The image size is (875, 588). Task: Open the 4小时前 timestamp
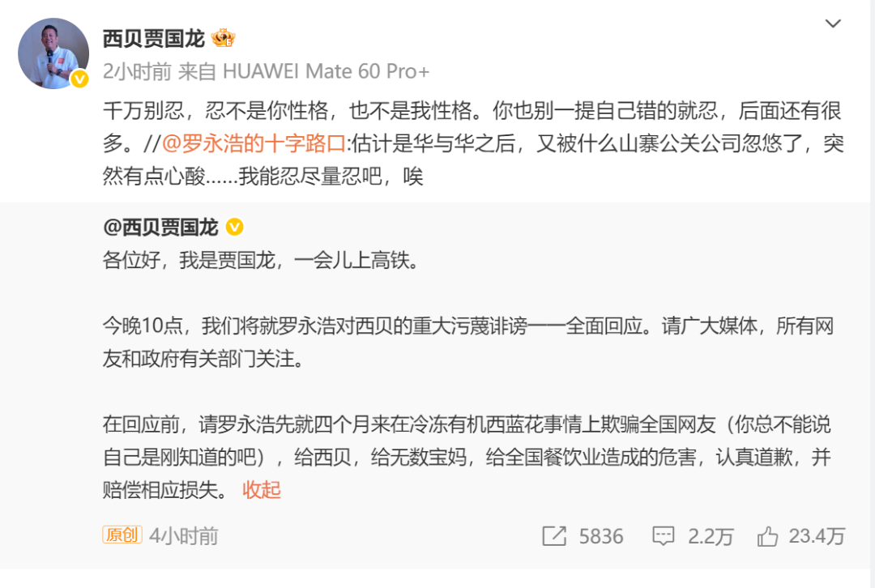click(x=184, y=535)
